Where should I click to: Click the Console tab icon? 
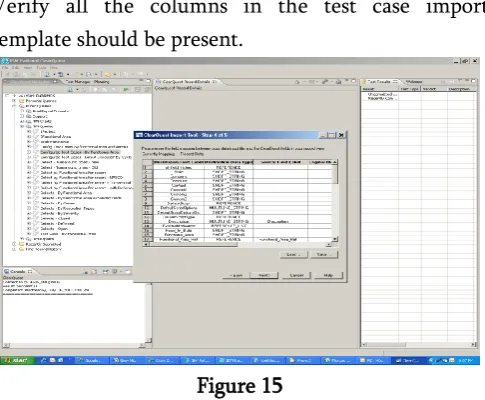(6, 272)
